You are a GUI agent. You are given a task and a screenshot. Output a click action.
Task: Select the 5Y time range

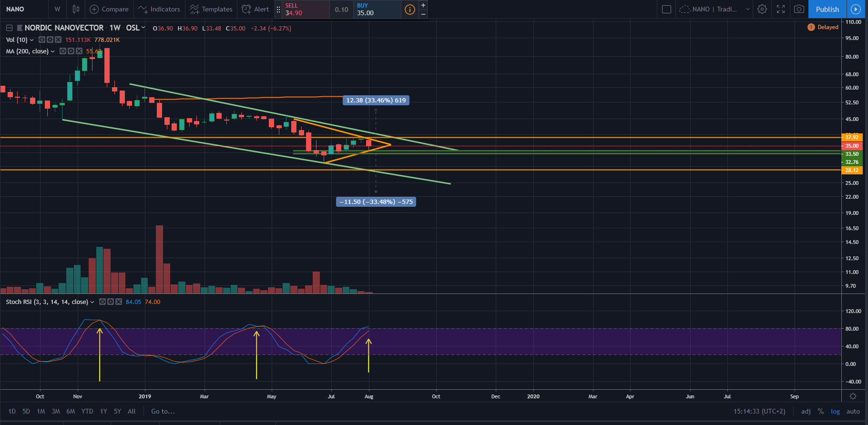(117, 411)
